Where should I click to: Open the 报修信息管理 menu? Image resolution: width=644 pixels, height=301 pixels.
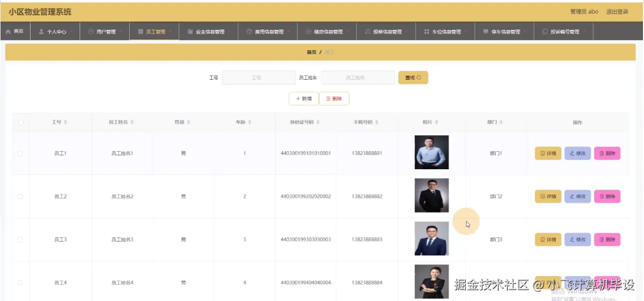[x=386, y=32]
